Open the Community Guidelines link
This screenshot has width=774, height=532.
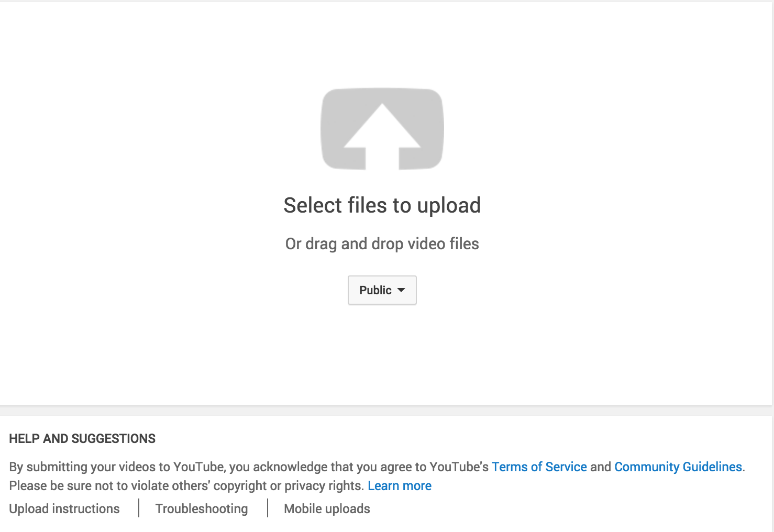[678, 467]
